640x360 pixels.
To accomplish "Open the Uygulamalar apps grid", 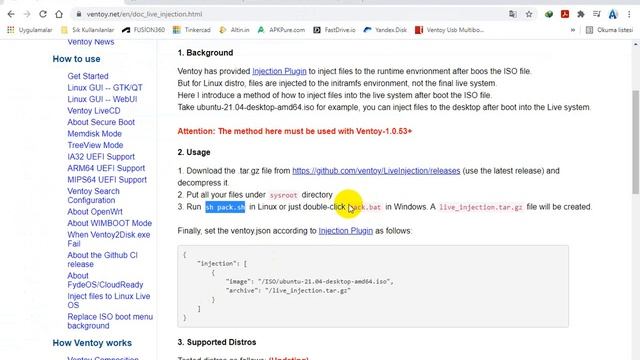I will click(29, 30).
